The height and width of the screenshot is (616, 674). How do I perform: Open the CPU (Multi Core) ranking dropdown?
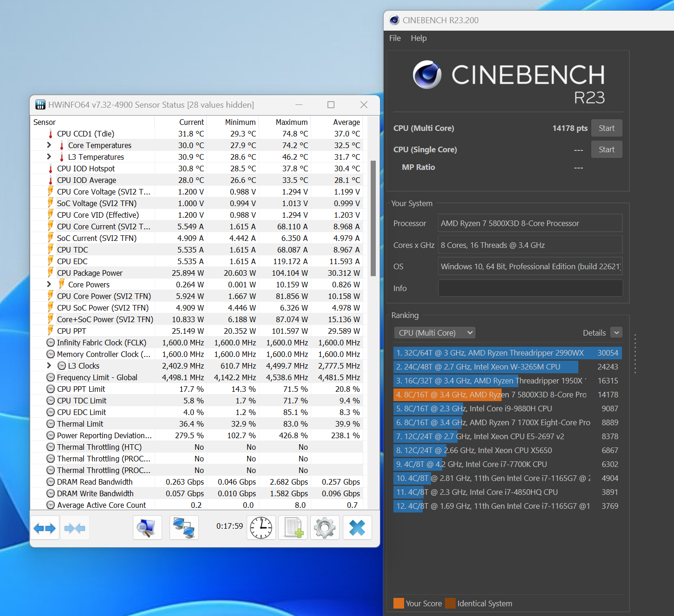[x=435, y=333]
